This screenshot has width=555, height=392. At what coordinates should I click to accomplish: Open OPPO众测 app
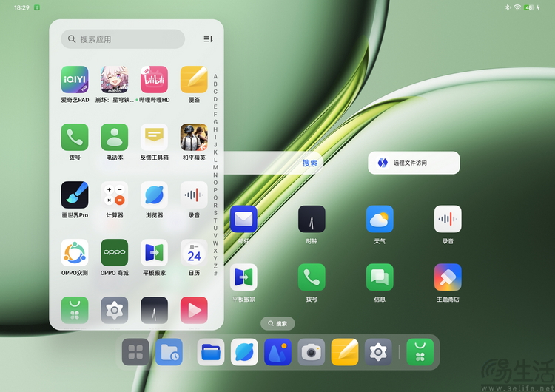pyautogui.click(x=75, y=253)
